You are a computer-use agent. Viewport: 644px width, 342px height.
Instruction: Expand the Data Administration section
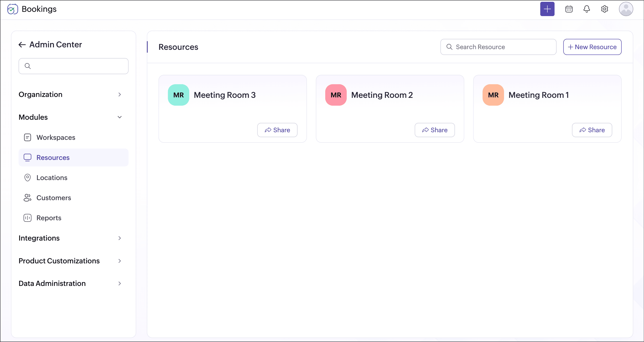[73, 284]
